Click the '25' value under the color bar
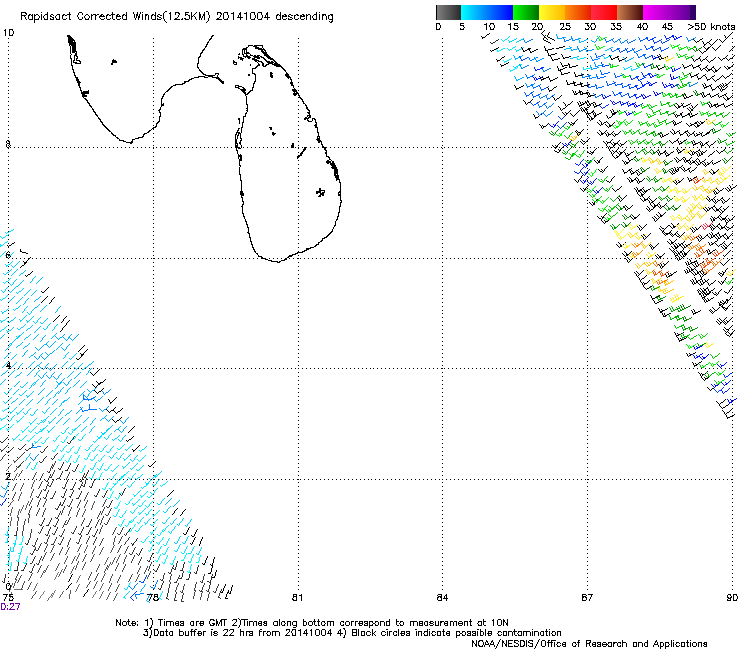 pos(565,27)
